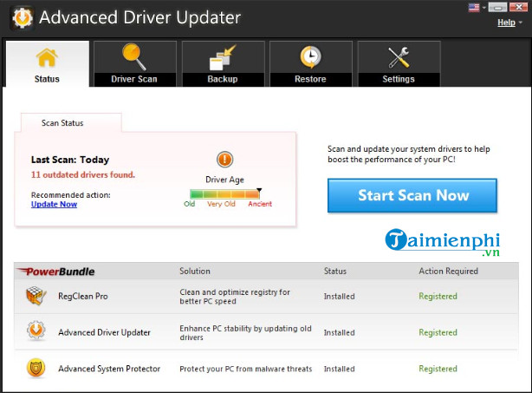Image resolution: width=532 pixels, height=393 pixels.
Task: Click Registered in the RegClean Pro row
Action: tap(438, 296)
